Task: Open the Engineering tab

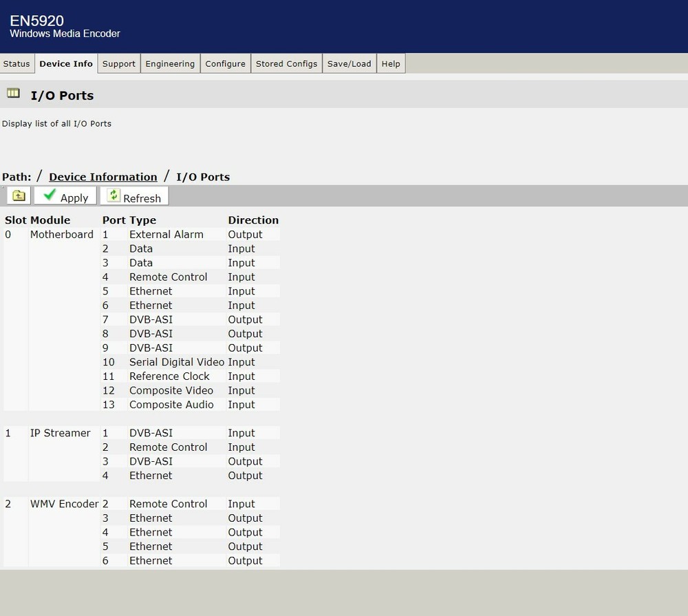Action: pyautogui.click(x=170, y=64)
